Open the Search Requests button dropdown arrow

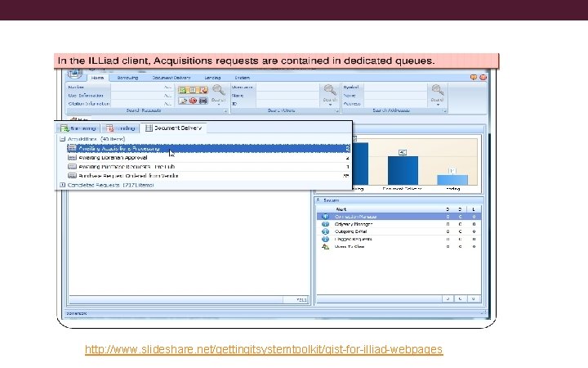pyautogui.click(x=218, y=105)
